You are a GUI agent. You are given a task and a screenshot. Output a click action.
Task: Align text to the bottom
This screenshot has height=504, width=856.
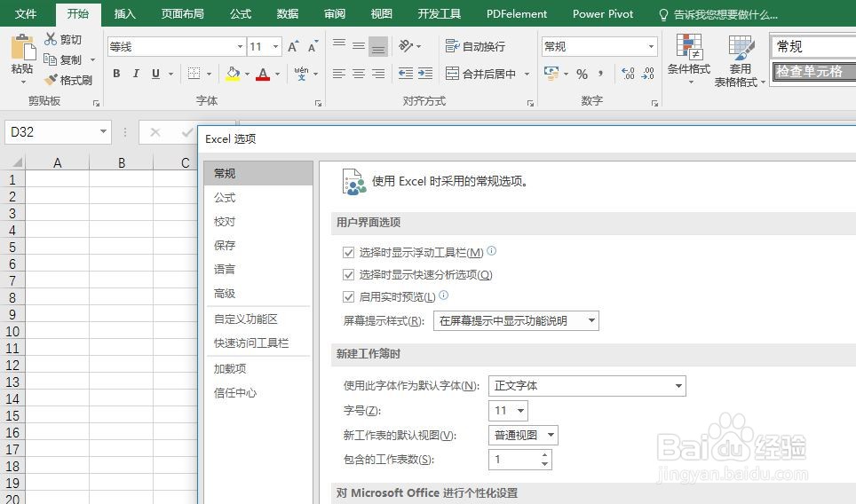click(378, 46)
